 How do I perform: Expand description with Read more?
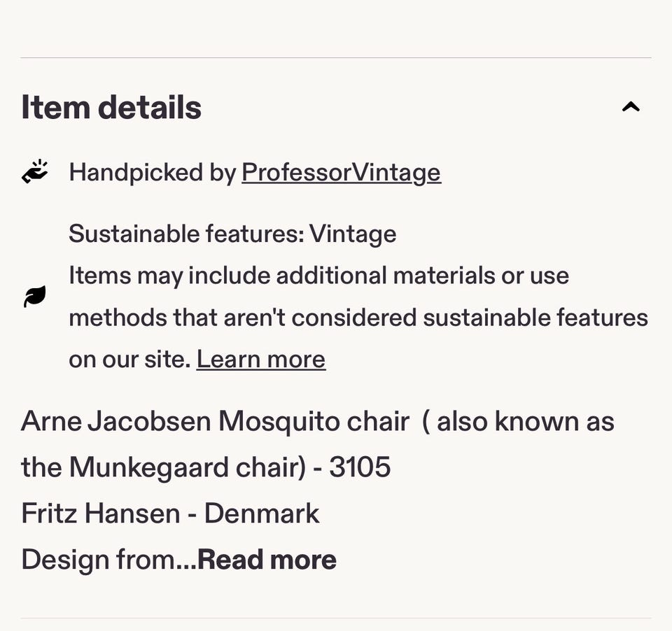pos(267,560)
